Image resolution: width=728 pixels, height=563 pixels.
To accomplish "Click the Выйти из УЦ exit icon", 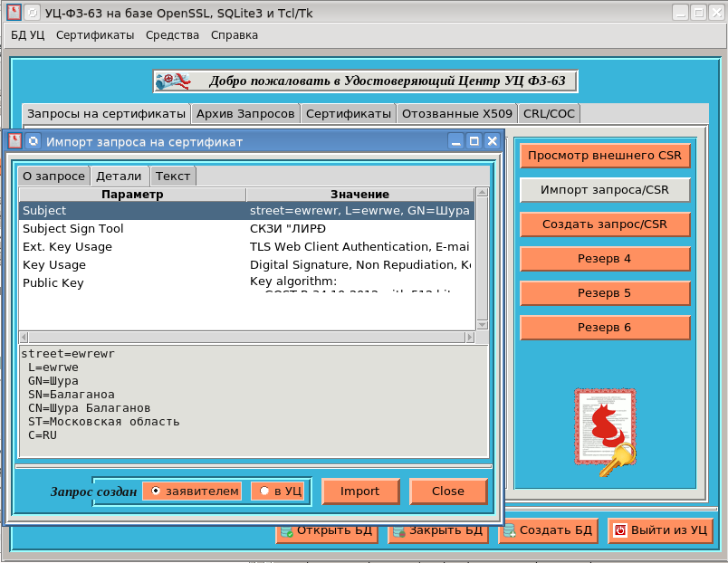I will pyautogui.click(x=620, y=531).
